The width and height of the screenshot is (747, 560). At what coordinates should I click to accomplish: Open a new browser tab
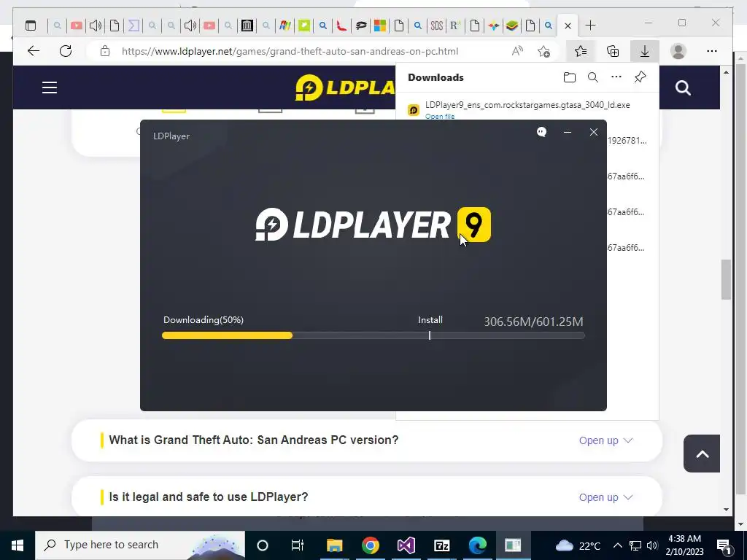coord(590,26)
